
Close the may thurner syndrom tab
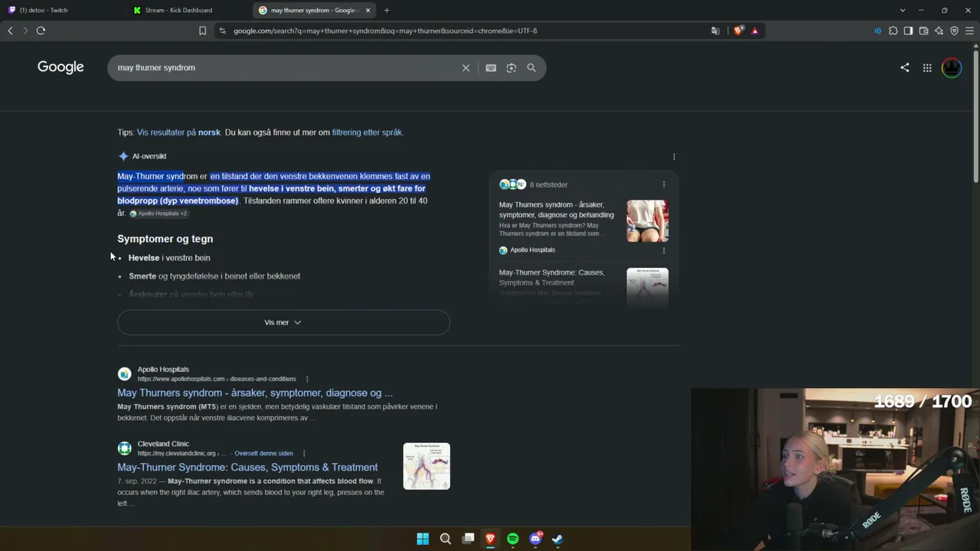click(x=368, y=10)
